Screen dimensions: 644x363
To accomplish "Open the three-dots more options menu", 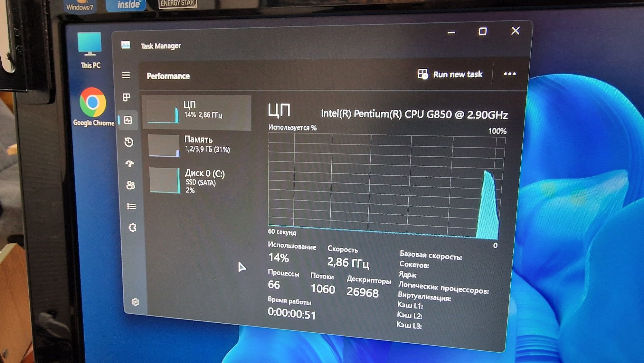I will (x=509, y=74).
